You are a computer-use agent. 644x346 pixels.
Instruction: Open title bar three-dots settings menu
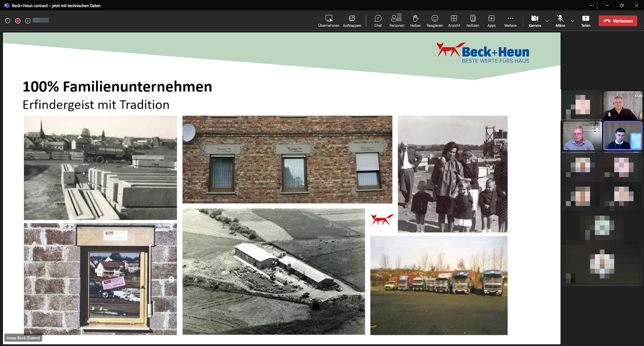tap(591, 6)
